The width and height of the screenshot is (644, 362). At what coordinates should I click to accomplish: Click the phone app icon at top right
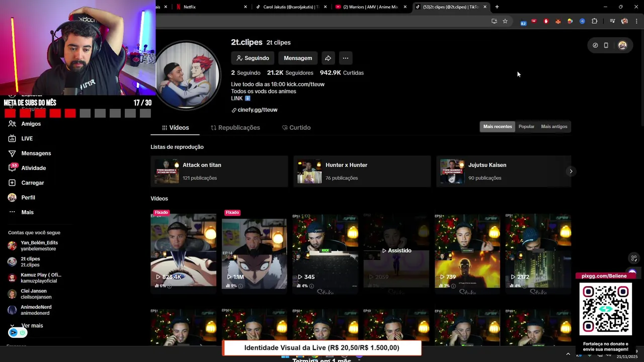click(606, 45)
